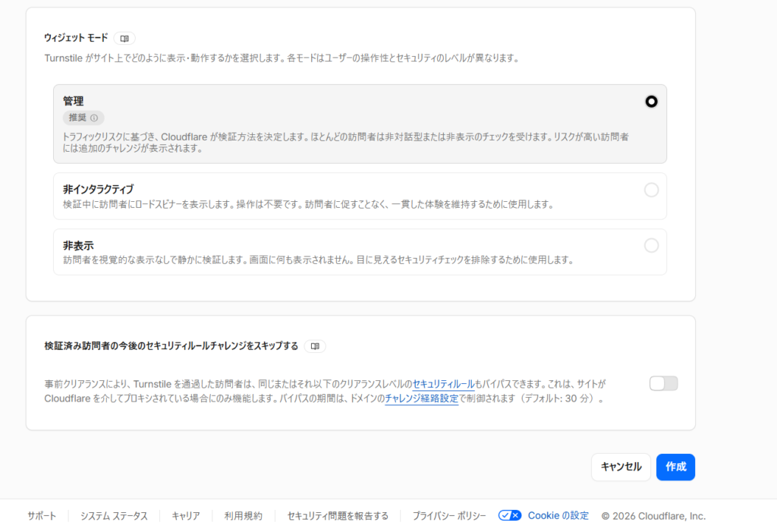Click the キャンセル button

621,467
